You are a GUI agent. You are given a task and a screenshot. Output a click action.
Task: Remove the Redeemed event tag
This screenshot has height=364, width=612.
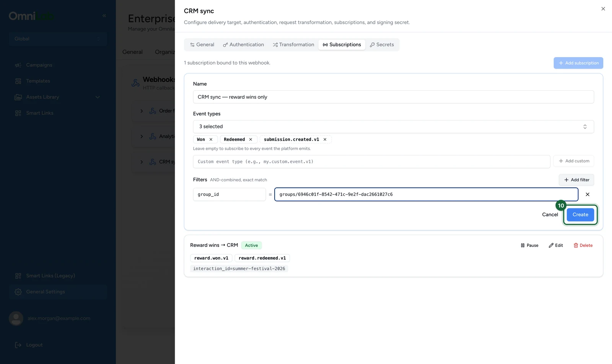[x=251, y=140]
